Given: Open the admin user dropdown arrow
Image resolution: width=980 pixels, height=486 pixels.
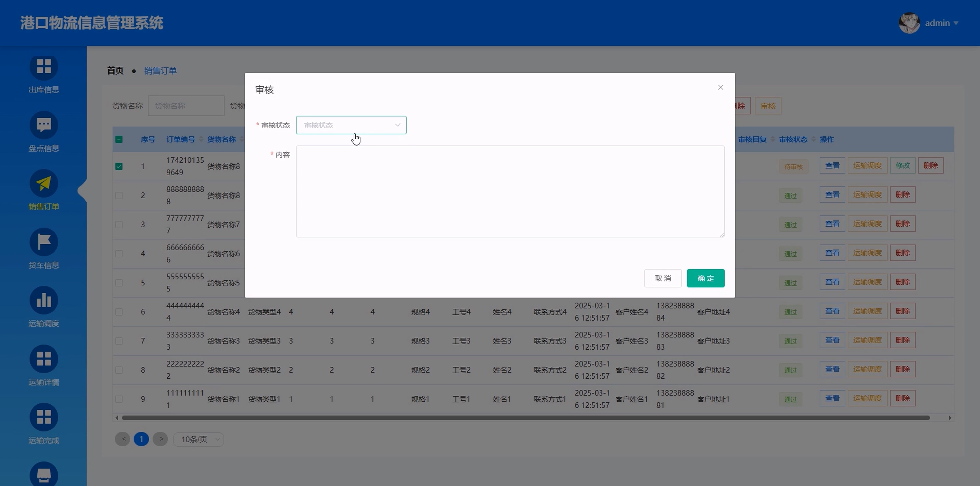Looking at the screenshot, I should pos(956,23).
